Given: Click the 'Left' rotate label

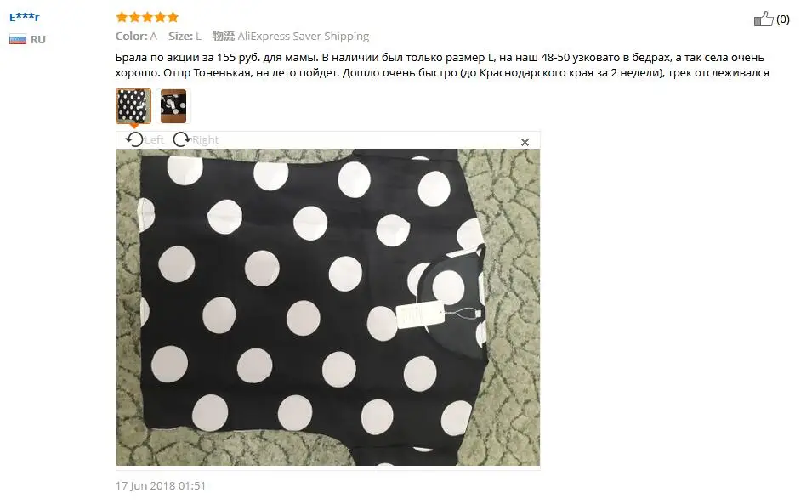Looking at the screenshot, I should point(154,139).
